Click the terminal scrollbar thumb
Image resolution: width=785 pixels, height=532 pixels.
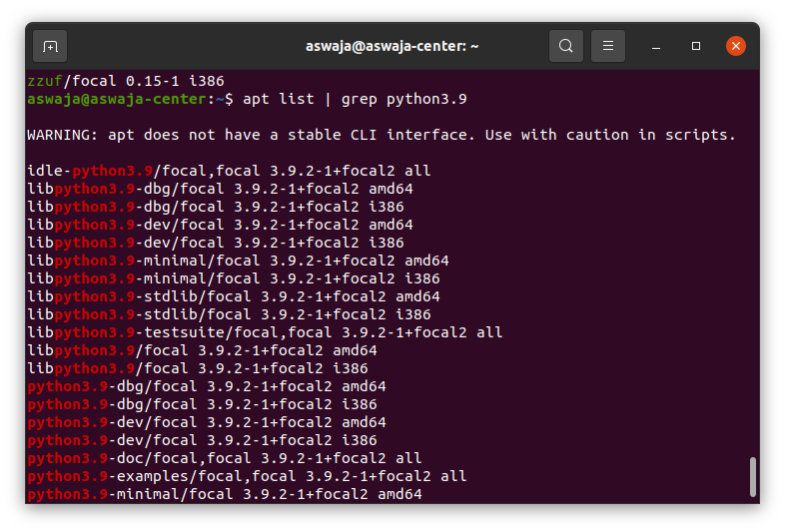(x=752, y=477)
